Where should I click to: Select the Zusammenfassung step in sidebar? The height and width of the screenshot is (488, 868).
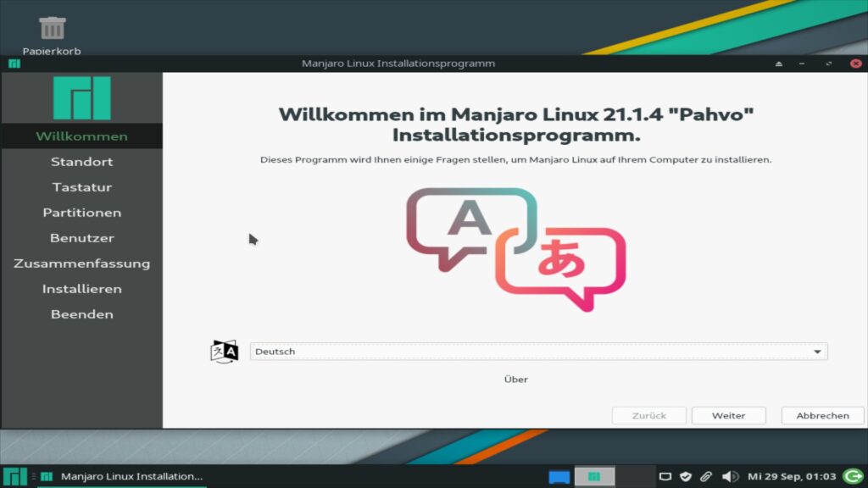pos(82,263)
